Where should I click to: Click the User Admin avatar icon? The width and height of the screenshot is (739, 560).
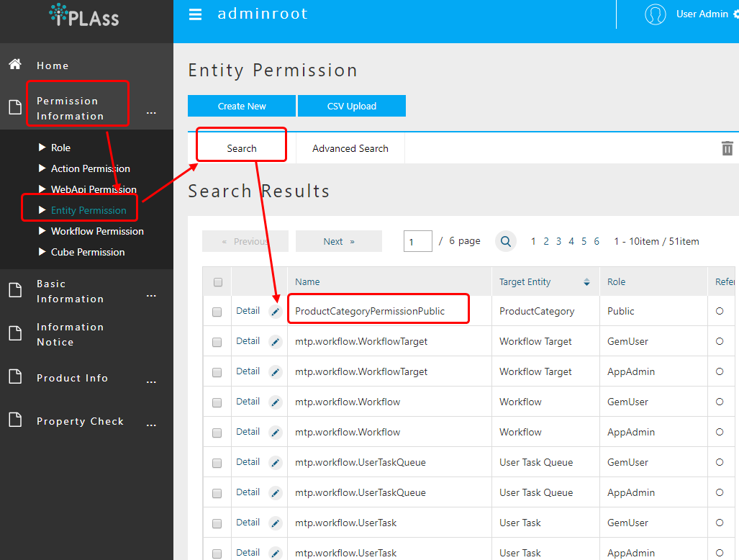pos(655,14)
